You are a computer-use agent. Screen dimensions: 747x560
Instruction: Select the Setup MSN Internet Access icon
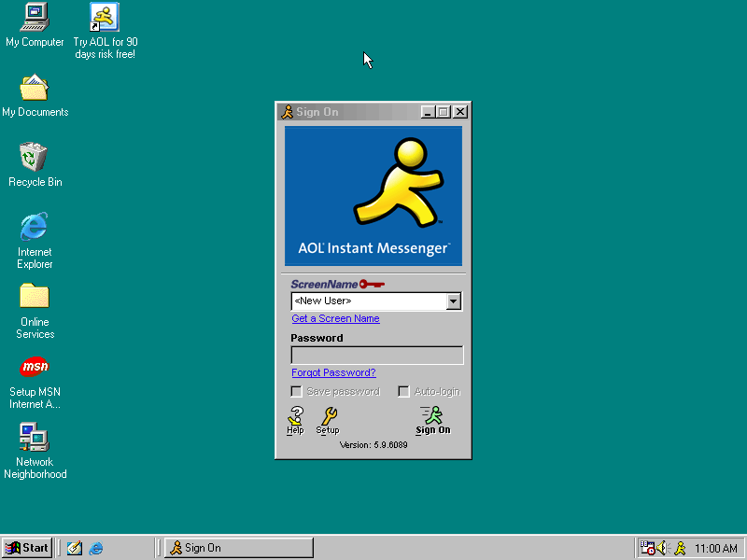click(x=35, y=383)
